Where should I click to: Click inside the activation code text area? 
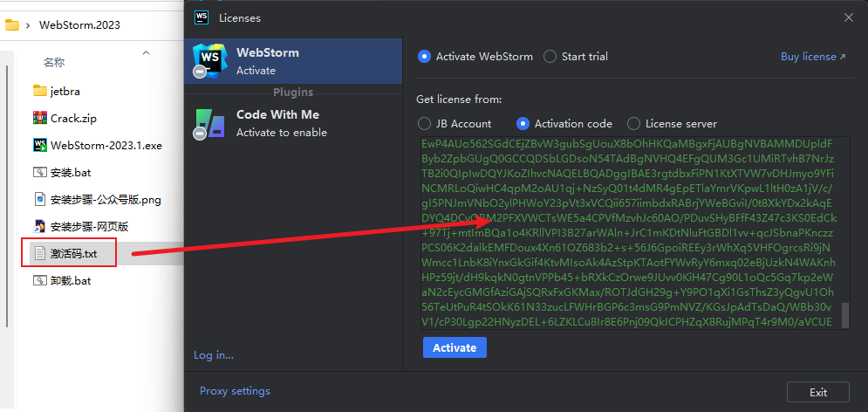635,232
